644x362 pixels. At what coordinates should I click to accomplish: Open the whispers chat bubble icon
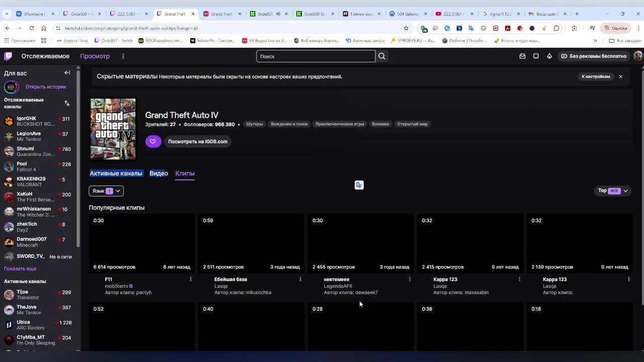pyautogui.click(x=536, y=56)
